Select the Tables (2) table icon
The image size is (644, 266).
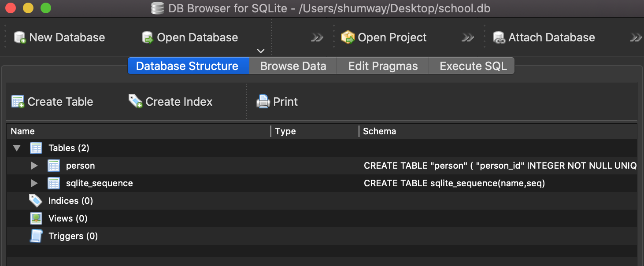(36, 148)
